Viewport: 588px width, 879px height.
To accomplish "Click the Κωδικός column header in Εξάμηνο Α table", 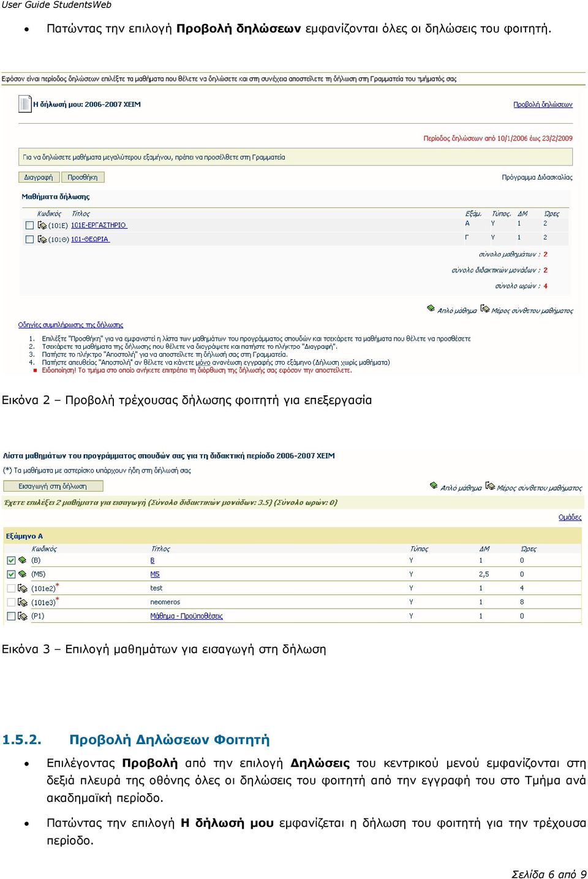I will [x=44, y=549].
